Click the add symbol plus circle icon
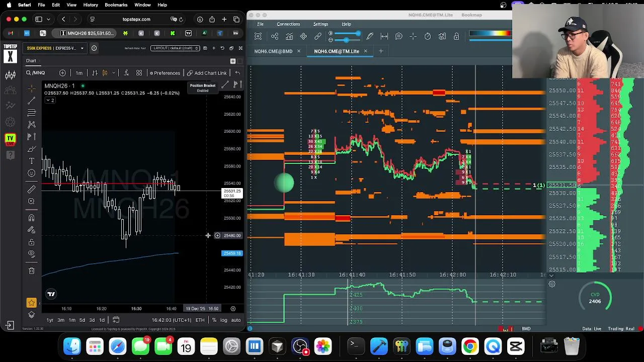This screenshot has width=644, height=362. (x=62, y=73)
